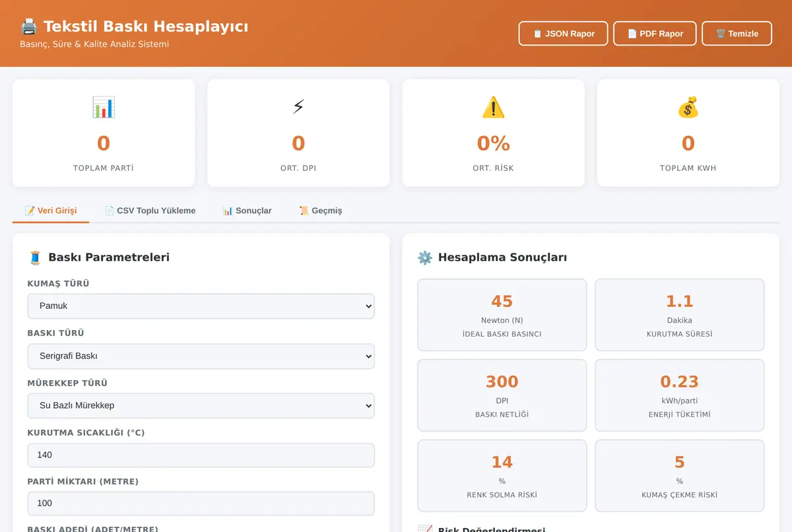Click the 0.23 kWh/parti energy value
This screenshot has width=792, height=532.
(x=679, y=382)
